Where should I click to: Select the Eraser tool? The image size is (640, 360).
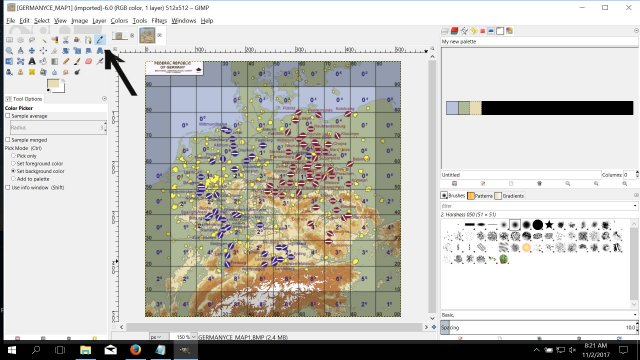89,62
